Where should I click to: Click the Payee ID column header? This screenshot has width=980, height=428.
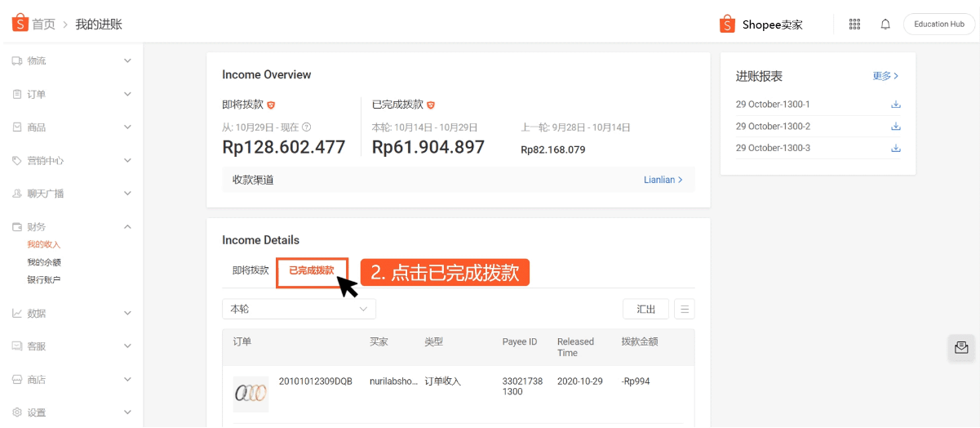coord(520,341)
